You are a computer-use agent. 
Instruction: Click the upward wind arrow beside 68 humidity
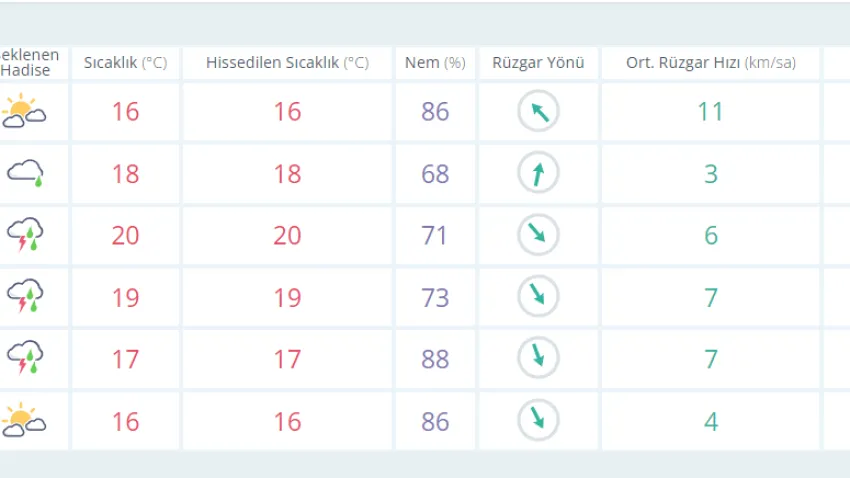[x=538, y=173]
